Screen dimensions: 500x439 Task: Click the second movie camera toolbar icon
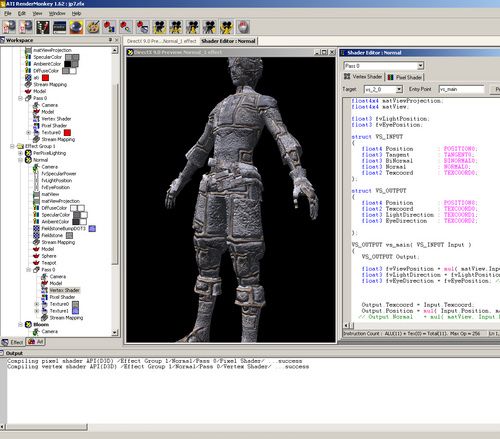point(176,27)
